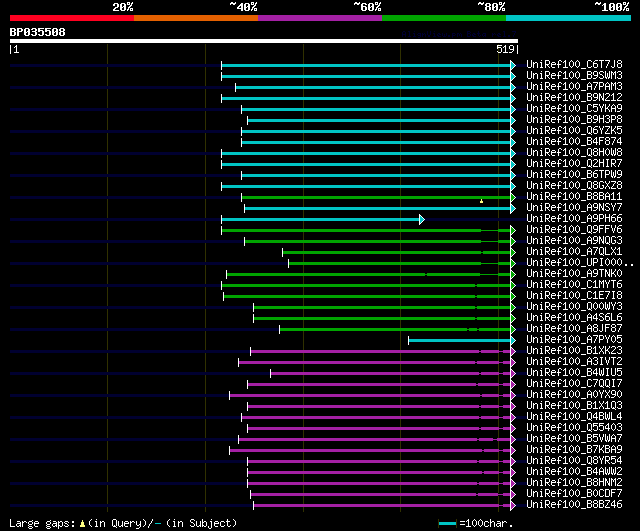Click UniRef100_Q8YR54 text
This screenshot has width=640, height=531.
[x=574, y=461]
